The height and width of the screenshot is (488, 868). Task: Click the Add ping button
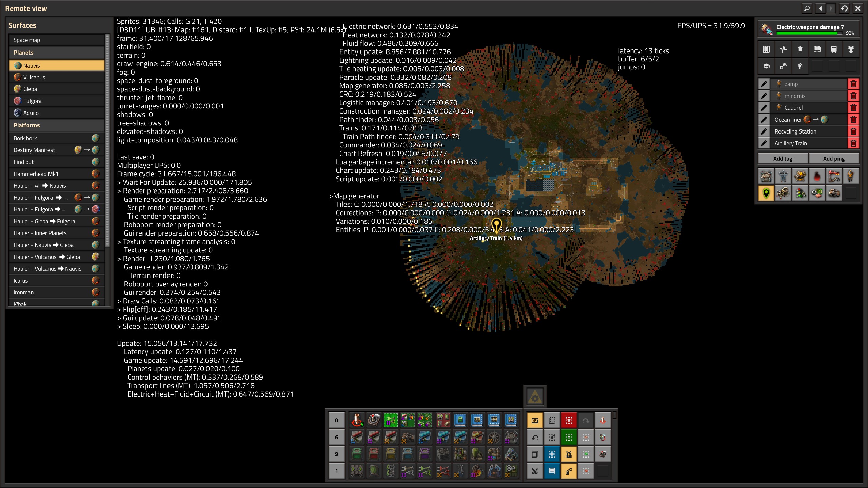pos(834,159)
